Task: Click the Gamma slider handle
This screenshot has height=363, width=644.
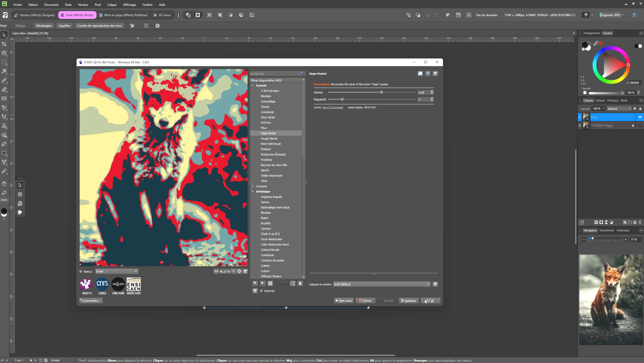Action: click(381, 93)
